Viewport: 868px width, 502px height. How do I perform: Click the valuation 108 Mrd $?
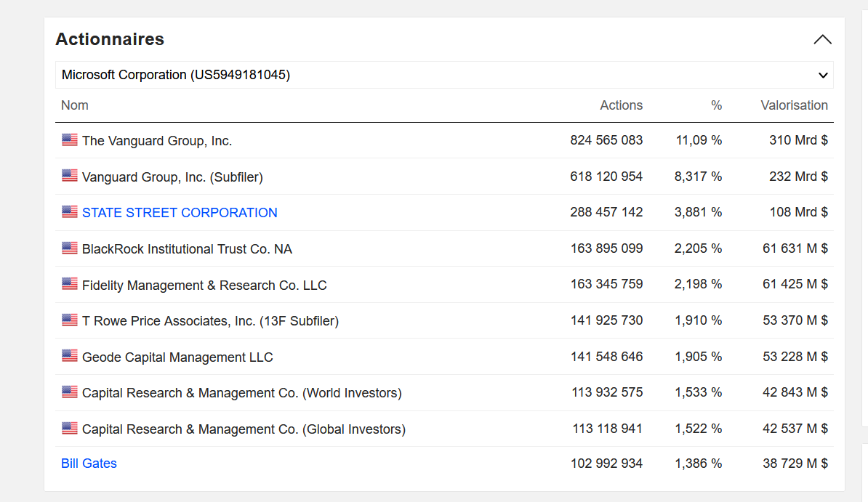click(x=798, y=212)
